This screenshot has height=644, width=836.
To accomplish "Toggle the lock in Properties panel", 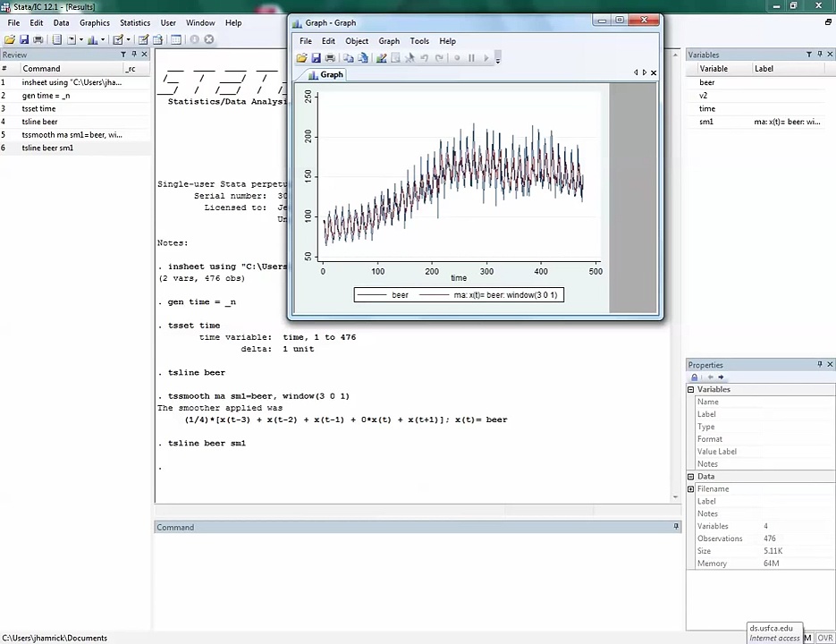I will (x=695, y=377).
